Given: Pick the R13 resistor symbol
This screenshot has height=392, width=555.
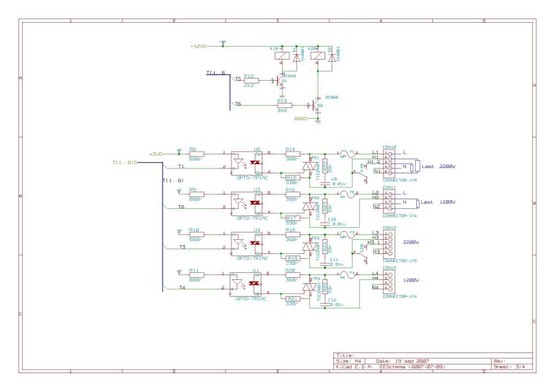Looking at the screenshot, I should [x=285, y=106].
